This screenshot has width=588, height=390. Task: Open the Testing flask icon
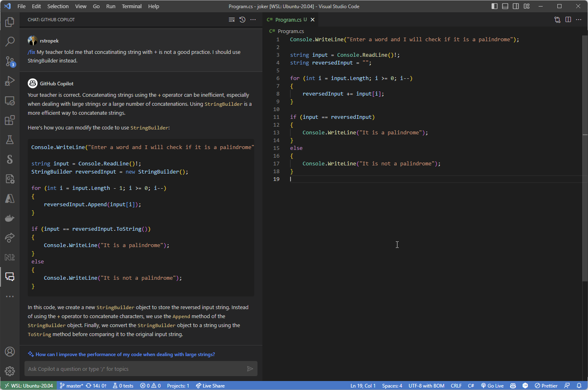pyautogui.click(x=10, y=140)
